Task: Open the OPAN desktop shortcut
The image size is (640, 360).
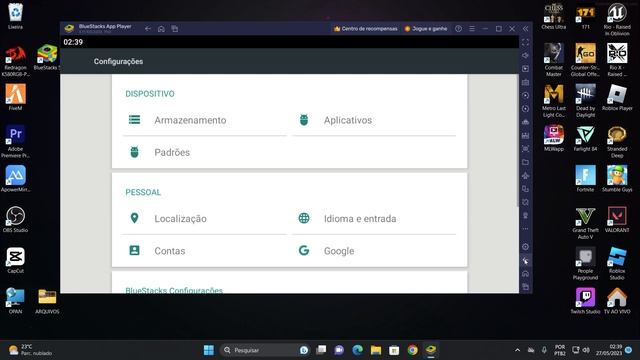Action: pos(15,301)
